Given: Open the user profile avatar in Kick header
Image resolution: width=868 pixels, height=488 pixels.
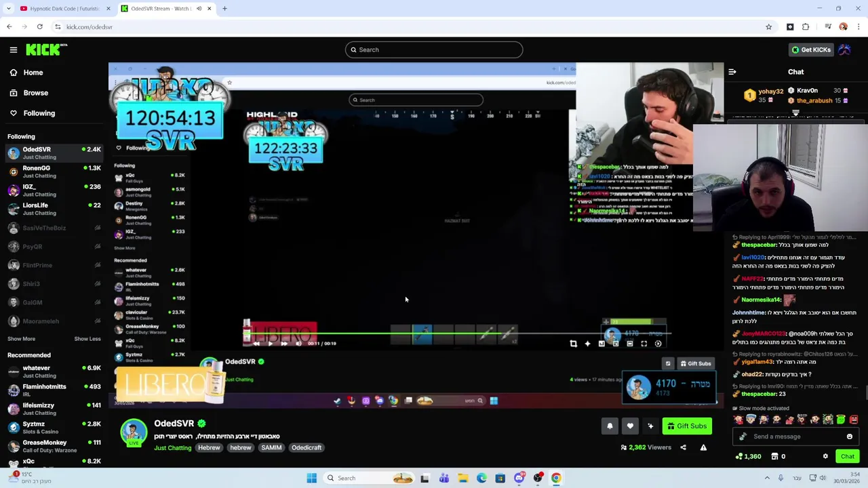Looking at the screenshot, I should [x=844, y=49].
